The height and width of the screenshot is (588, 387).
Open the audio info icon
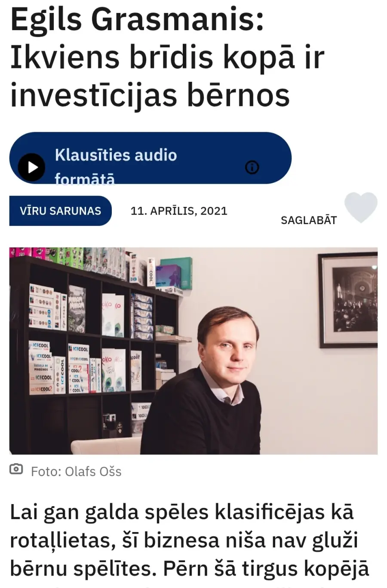pyautogui.click(x=252, y=167)
